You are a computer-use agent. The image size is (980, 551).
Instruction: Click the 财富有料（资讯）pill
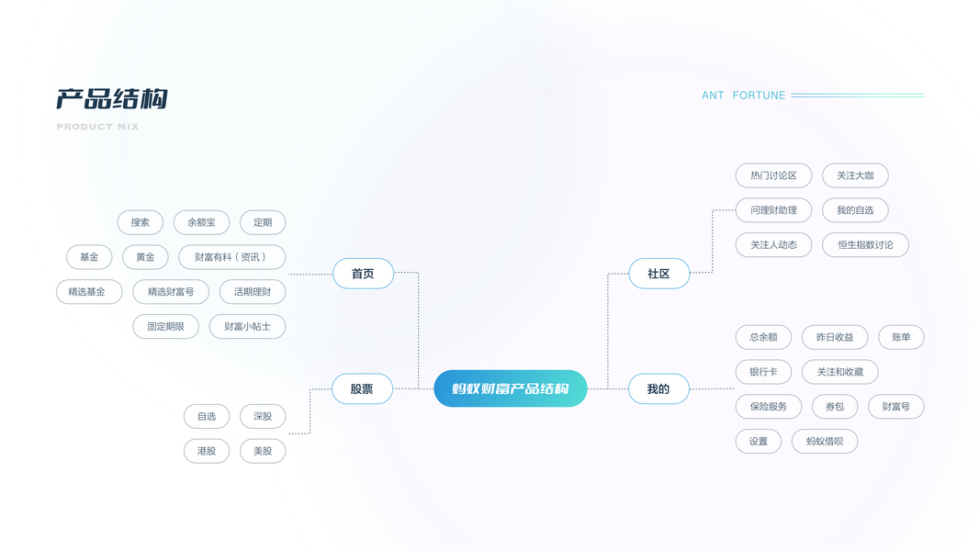pos(232,257)
